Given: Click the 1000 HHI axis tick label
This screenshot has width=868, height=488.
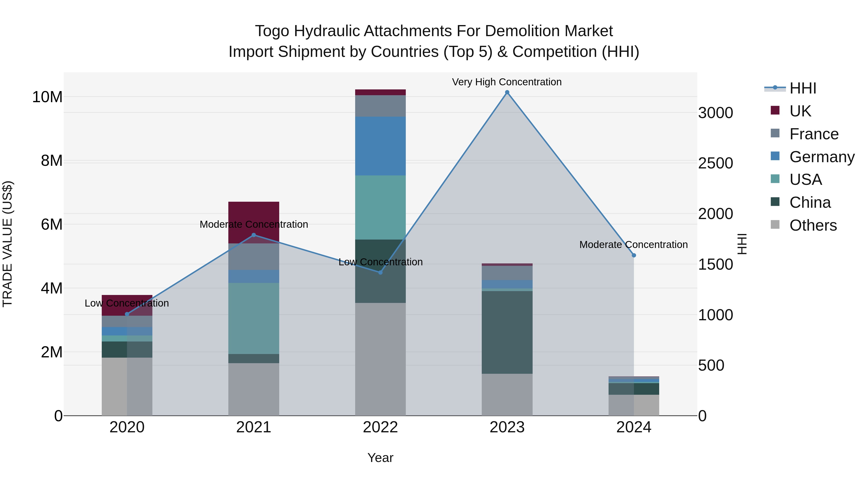Looking at the screenshot, I should coord(716,315).
